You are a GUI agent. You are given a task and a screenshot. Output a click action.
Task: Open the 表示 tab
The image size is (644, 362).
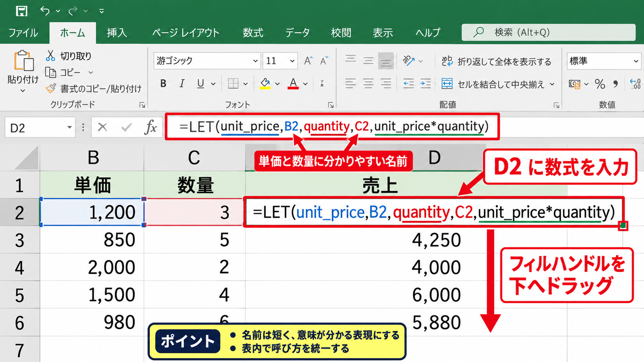[383, 33]
